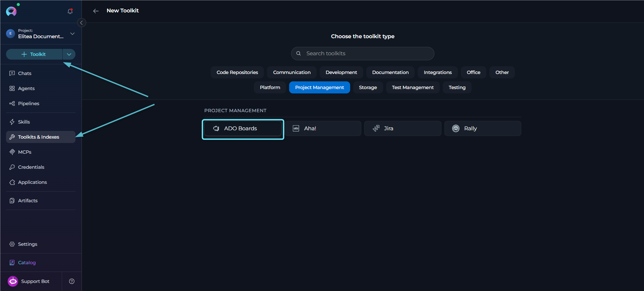Click the Elitea logo icon
The height and width of the screenshot is (291, 644).
coord(11,11)
